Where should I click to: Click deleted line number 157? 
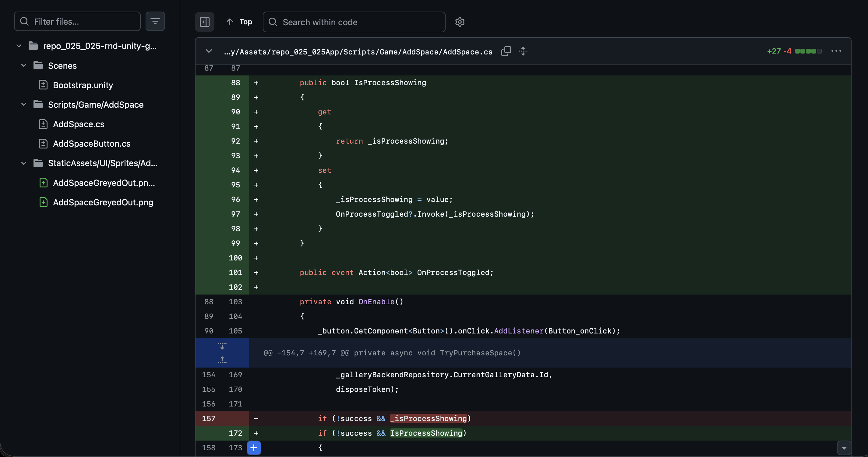[209, 419]
